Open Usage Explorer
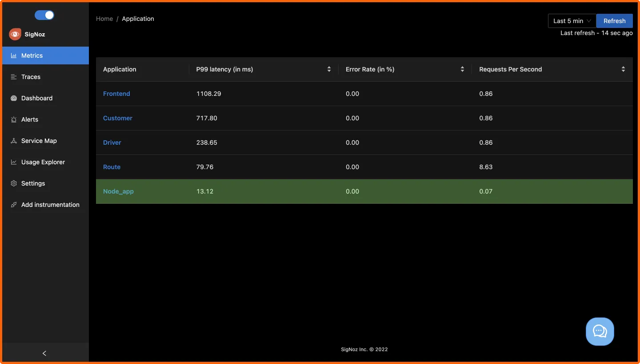Viewport: 640px width, 364px height. click(x=45, y=162)
